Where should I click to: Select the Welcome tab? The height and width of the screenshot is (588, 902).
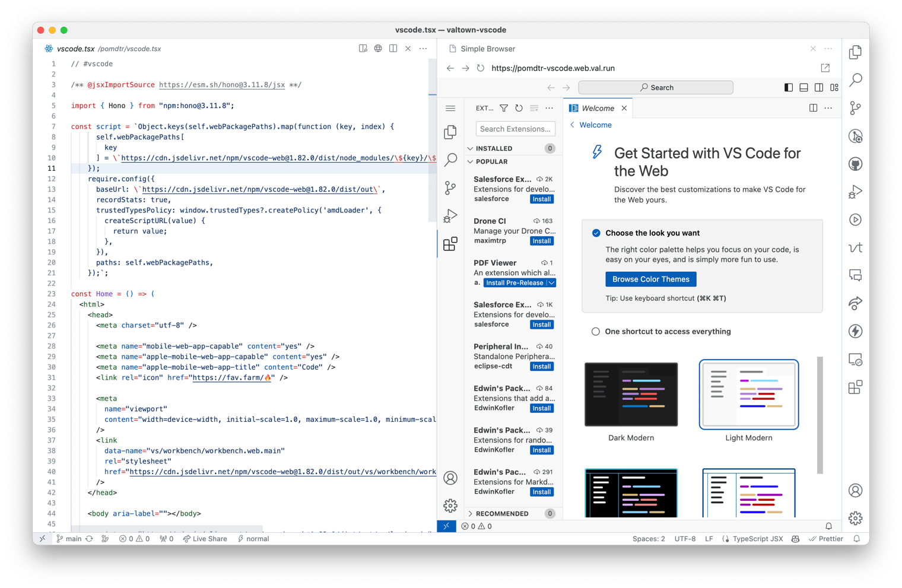point(598,108)
